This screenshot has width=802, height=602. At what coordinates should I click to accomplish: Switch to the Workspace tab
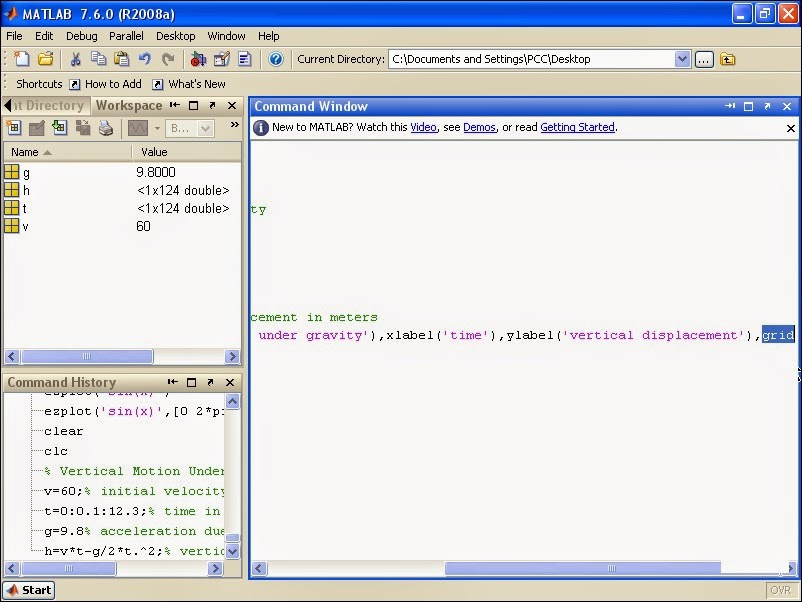[128, 105]
